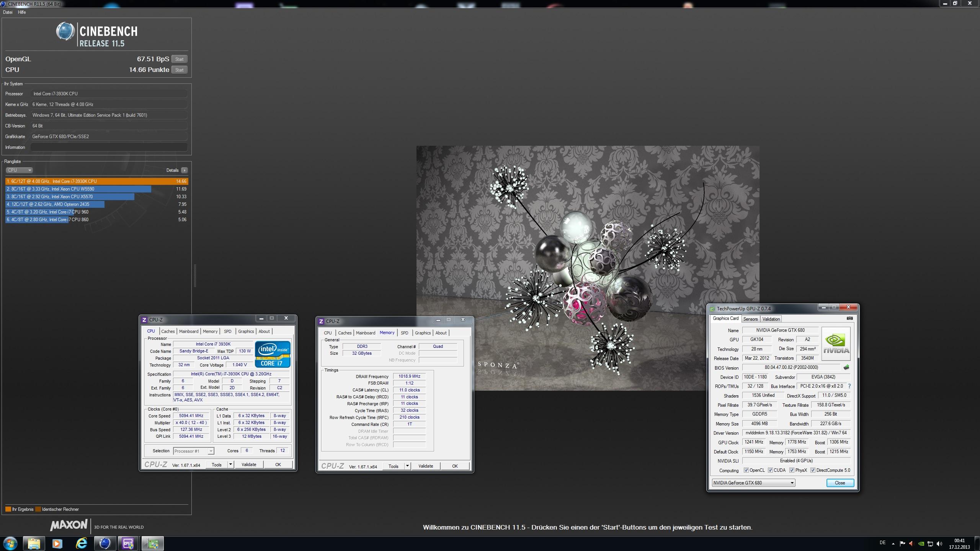Open the Rangliste CPU dropdown
Screen dimensions: 980x551
19,170
